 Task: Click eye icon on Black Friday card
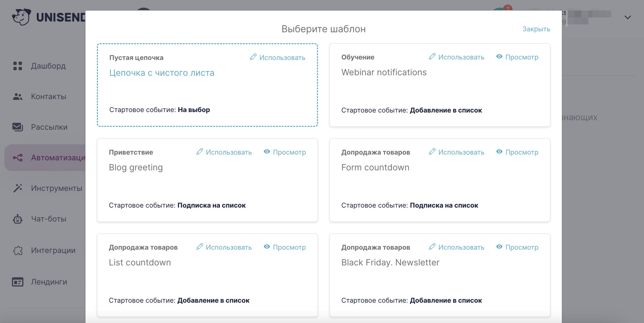pos(499,247)
